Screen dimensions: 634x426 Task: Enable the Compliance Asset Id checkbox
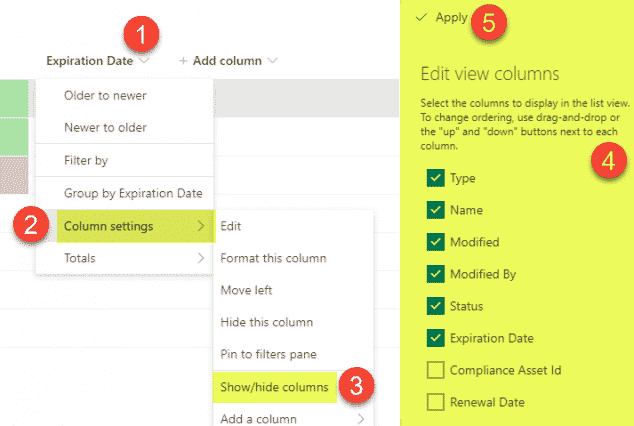point(435,370)
